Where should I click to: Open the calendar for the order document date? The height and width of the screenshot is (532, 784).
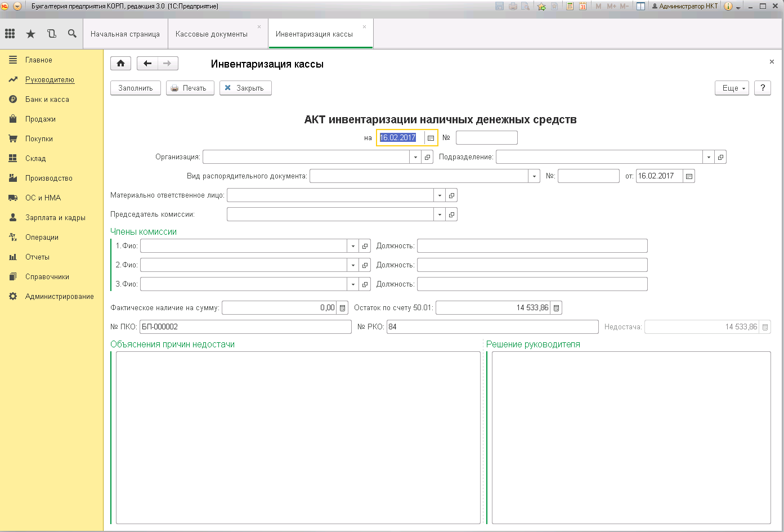pyautogui.click(x=689, y=176)
